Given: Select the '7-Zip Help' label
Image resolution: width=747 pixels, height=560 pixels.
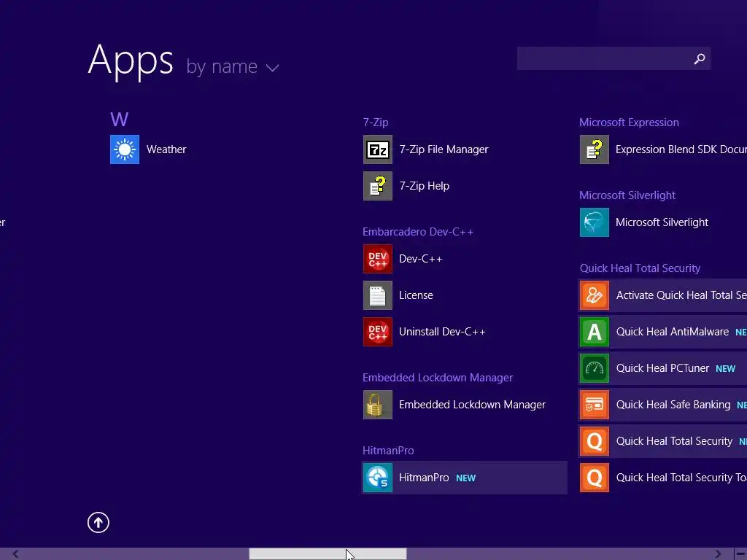Looking at the screenshot, I should [424, 186].
